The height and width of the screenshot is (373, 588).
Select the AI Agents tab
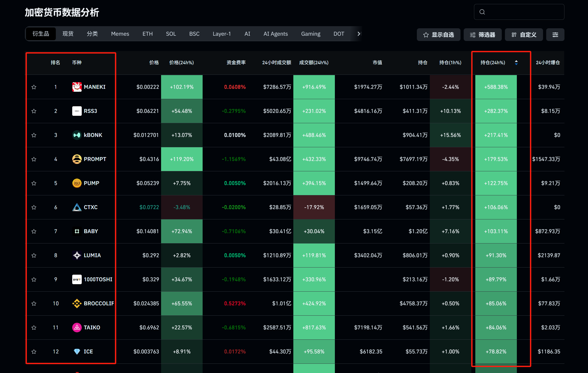click(x=275, y=34)
